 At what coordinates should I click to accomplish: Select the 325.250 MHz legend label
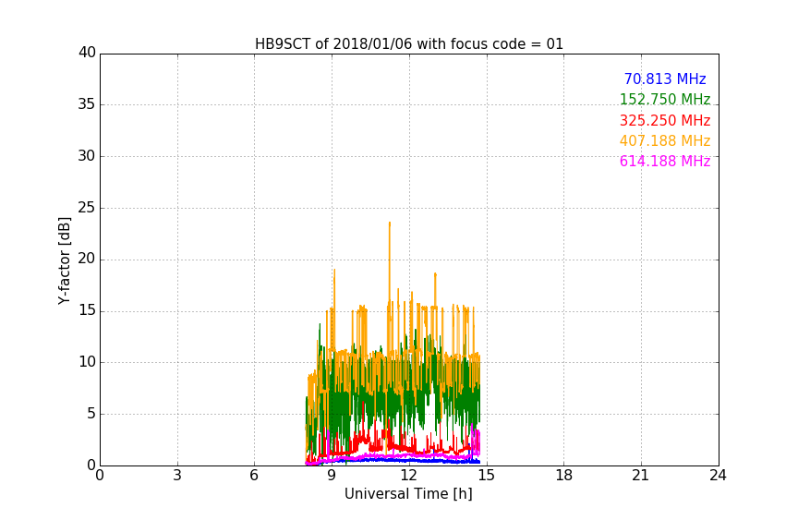[x=665, y=121]
